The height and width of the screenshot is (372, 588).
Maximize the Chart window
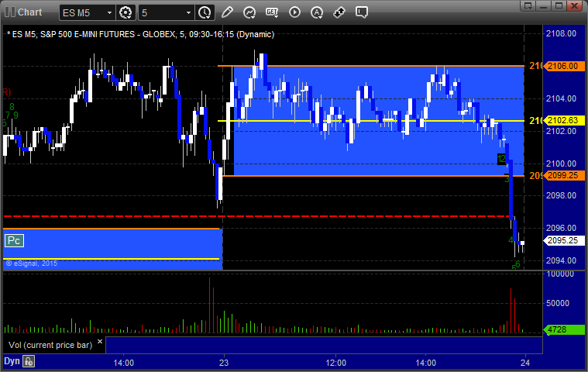pyautogui.click(x=559, y=5)
